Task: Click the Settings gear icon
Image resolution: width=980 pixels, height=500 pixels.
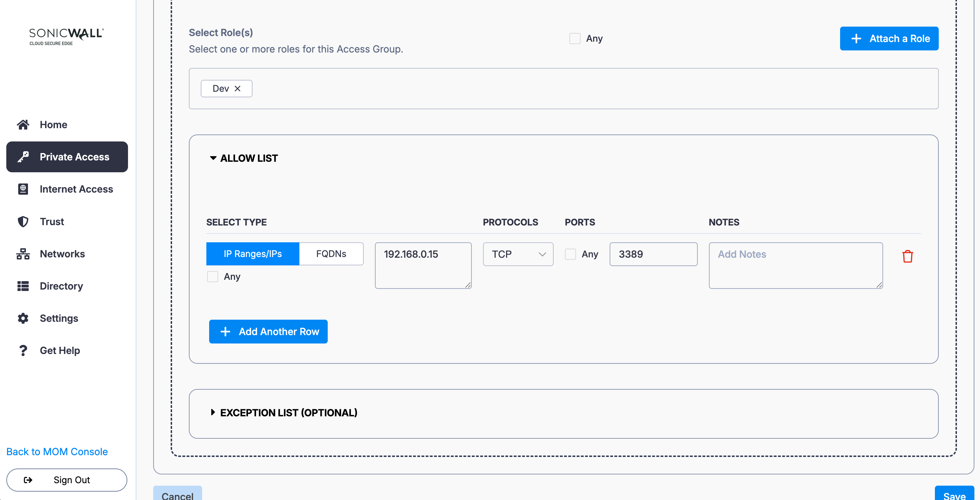Action: tap(23, 318)
